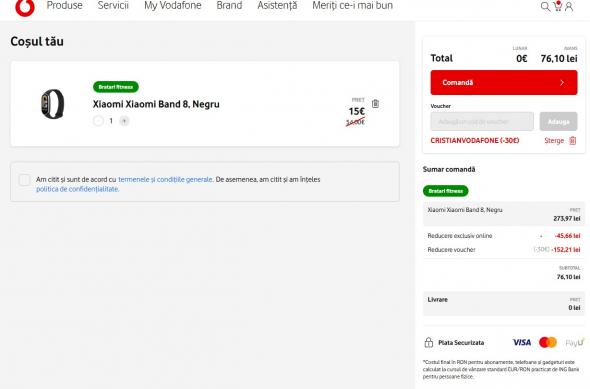
Task: Open termenele și condițiile generale link
Action: point(166,179)
